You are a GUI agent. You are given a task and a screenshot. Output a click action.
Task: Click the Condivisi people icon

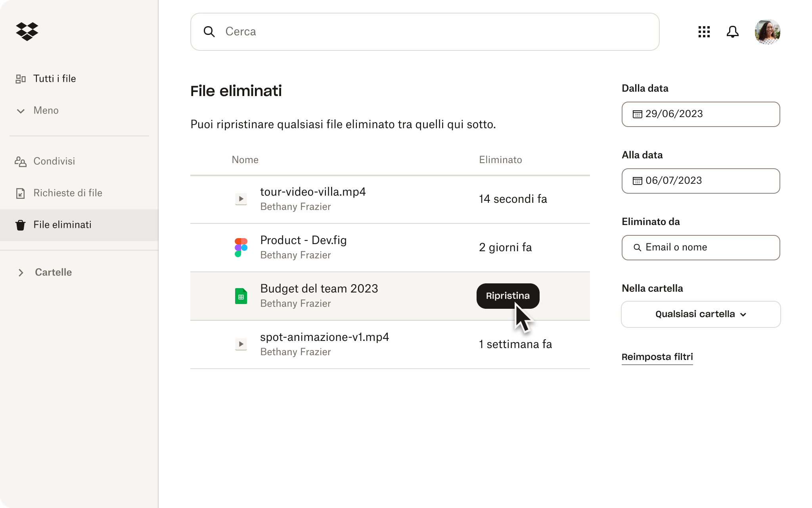tap(21, 162)
